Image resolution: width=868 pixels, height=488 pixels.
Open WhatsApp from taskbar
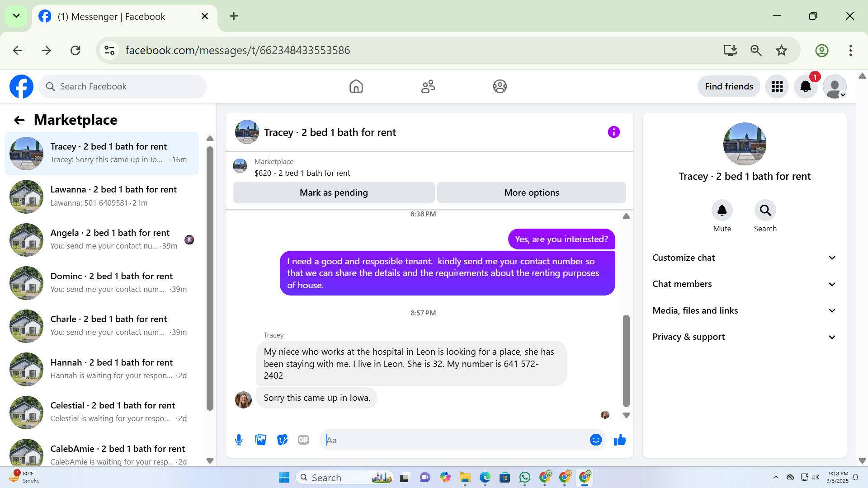[524, 477]
